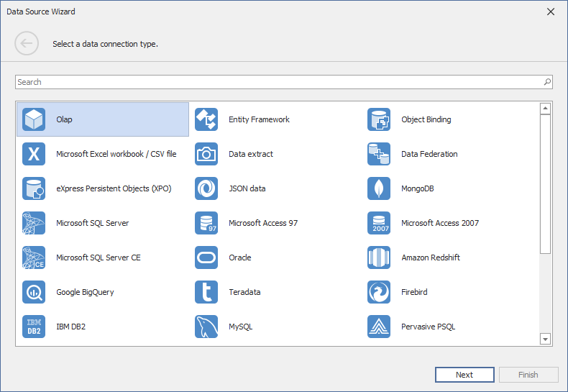The image size is (568, 392).
Task: Select eXpress Persistent Objects (XPO) text
Action: 114,188
